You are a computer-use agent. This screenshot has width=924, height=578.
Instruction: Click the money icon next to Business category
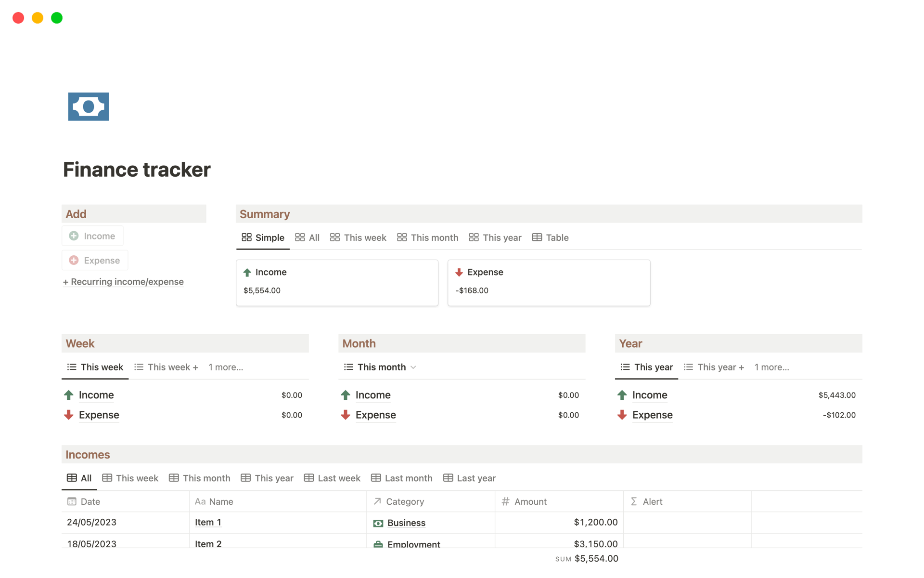[378, 523]
